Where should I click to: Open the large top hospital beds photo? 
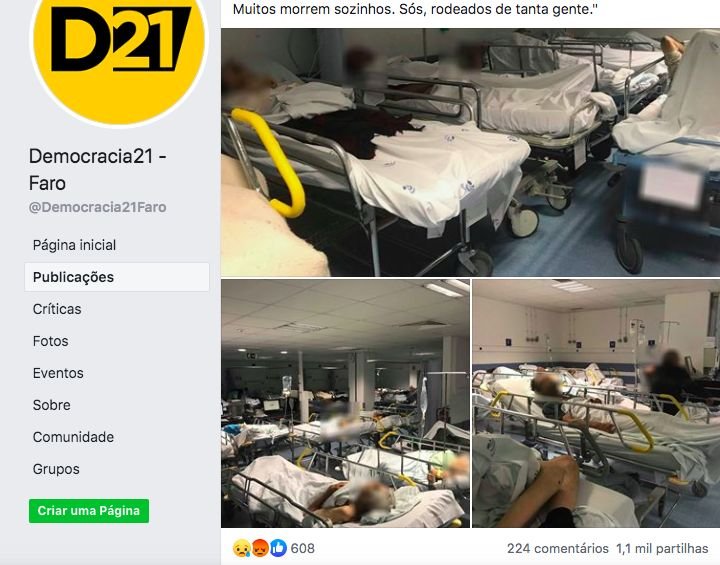[x=470, y=152]
